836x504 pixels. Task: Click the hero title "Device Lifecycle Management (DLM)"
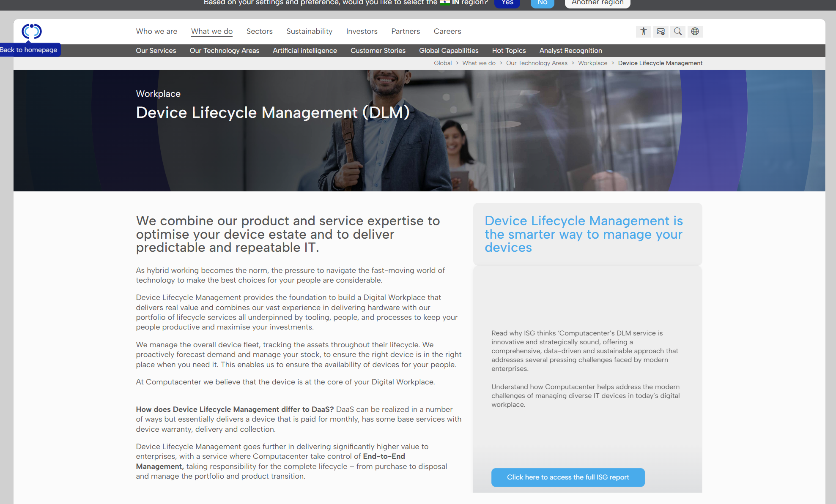pyautogui.click(x=273, y=112)
